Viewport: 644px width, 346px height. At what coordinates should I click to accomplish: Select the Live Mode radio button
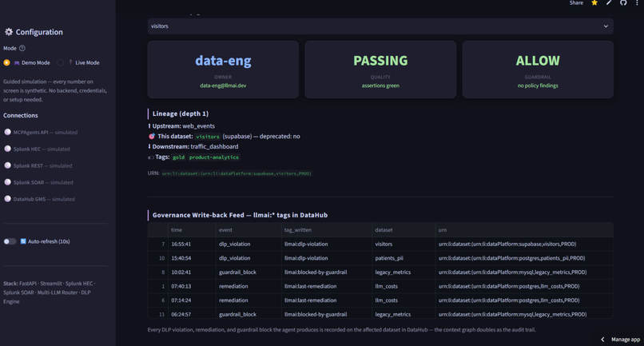(x=61, y=63)
